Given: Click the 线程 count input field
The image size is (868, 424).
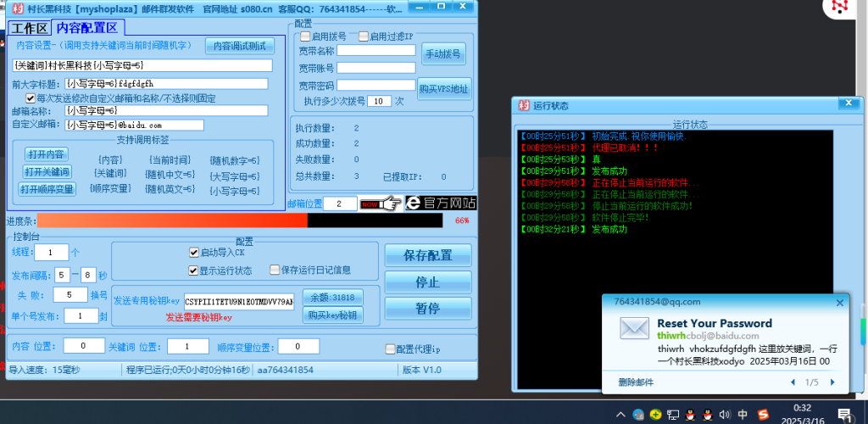Looking at the screenshot, I should click(x=52, y=253).
